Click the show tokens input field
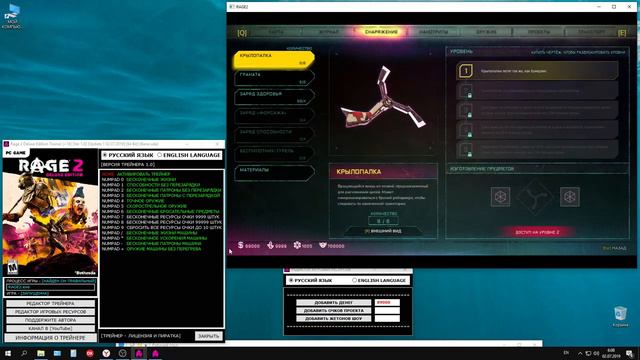640x360 pixels. click(387, 318)
